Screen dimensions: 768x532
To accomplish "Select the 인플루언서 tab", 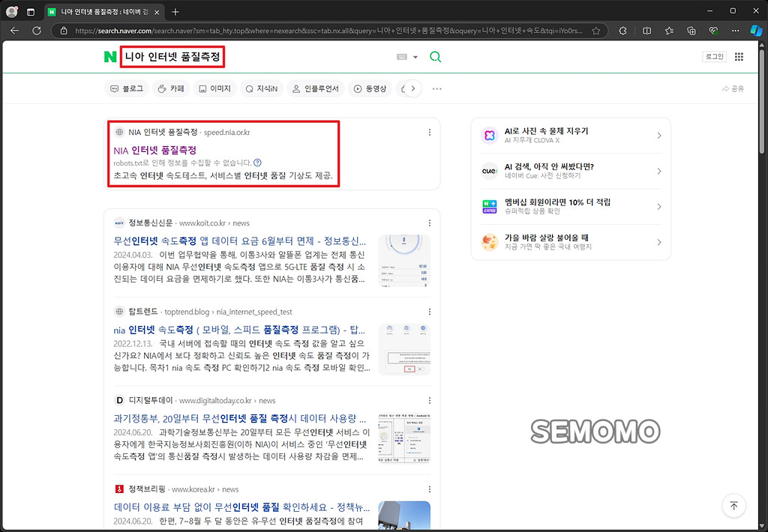I will pos(316,88).
